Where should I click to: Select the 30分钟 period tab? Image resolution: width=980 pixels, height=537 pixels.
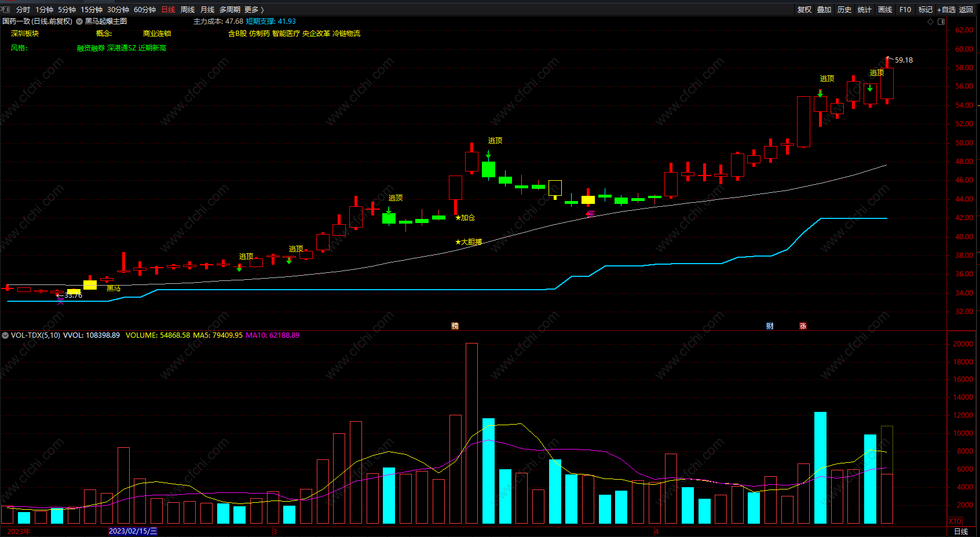tap(118, 9)
